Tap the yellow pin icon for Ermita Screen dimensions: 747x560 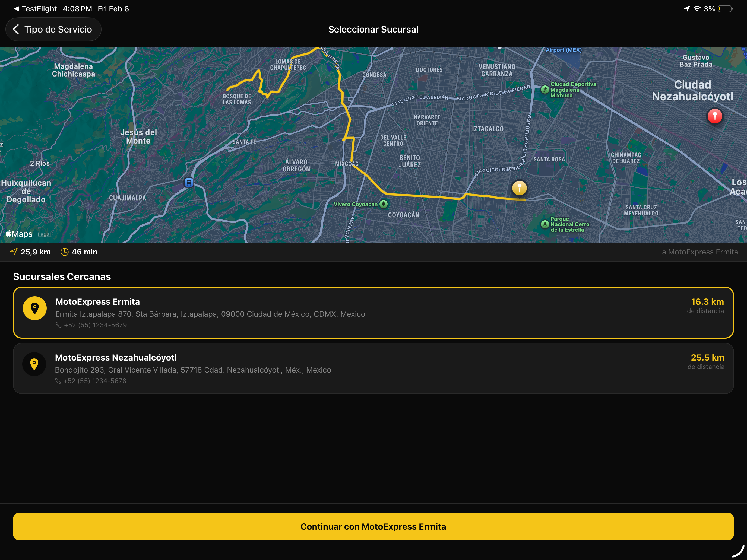pos(35,308)
